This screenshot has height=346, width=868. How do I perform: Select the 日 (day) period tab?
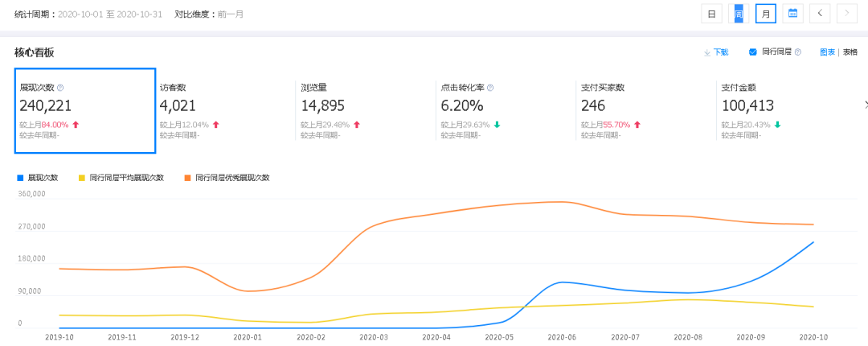coord(711,13)
